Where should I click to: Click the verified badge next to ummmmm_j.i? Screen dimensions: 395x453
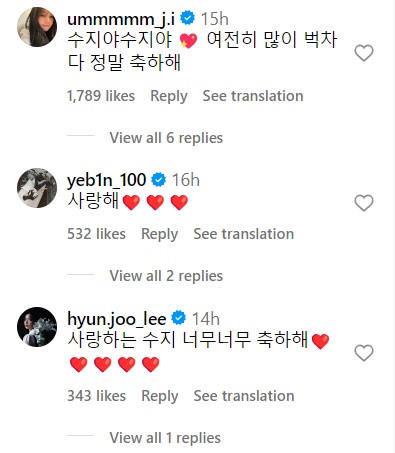coord(188,18)
